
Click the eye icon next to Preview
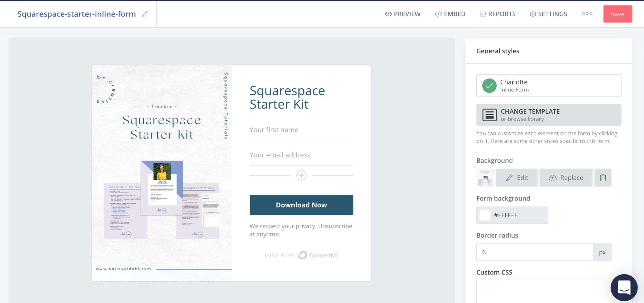(388, 14)
